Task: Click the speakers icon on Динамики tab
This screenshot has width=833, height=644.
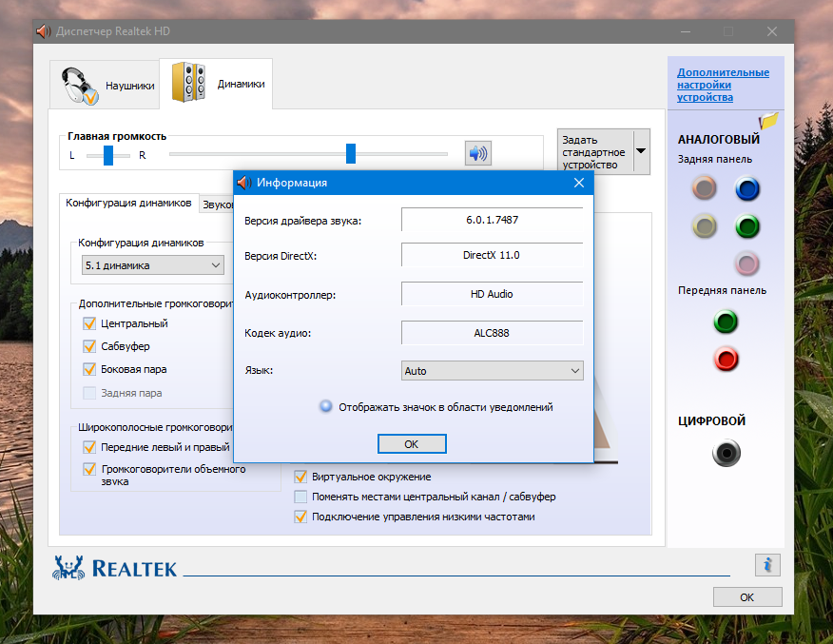Action: click(x=188, y=82)
